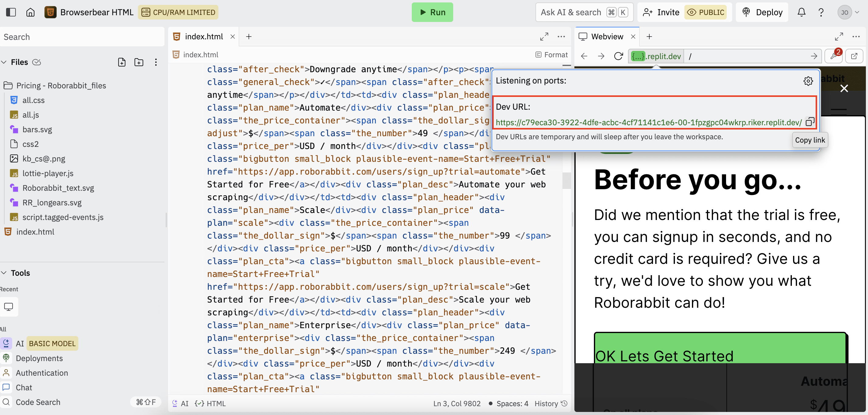
Task: Click the .replit.dev domain badge
Action: 656,56
